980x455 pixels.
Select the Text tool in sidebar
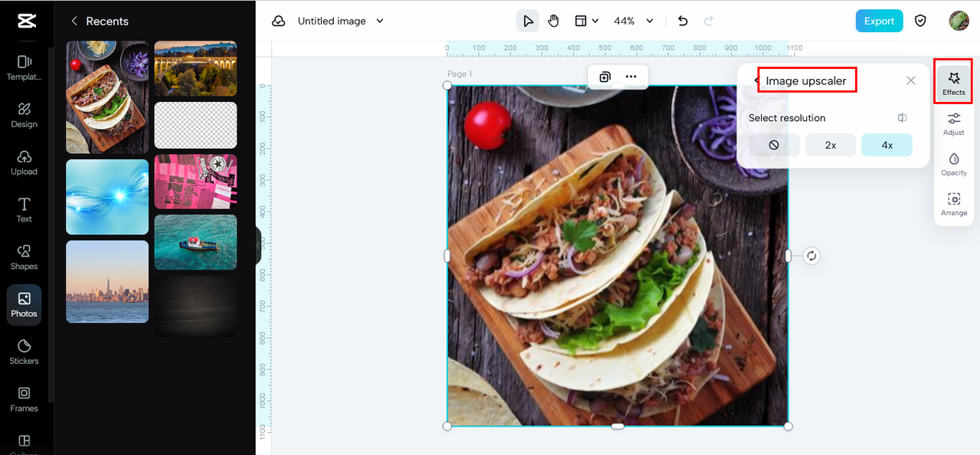coord(24,210)
